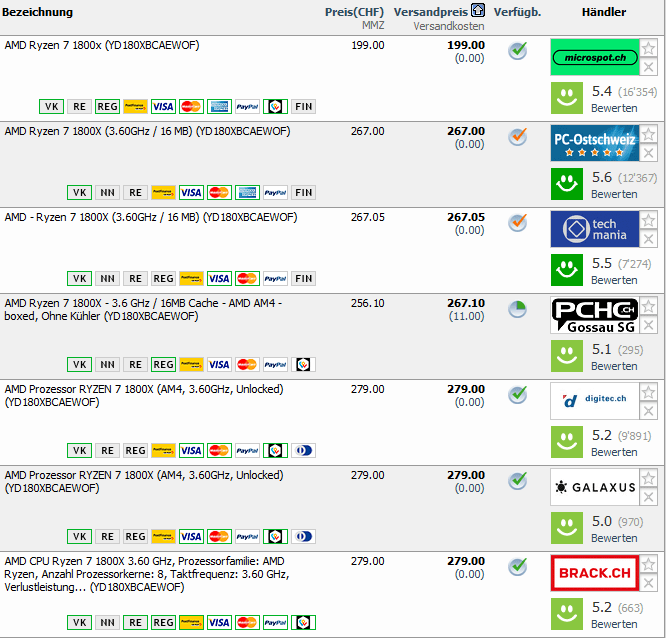
Task: Open the BRACK.CH merchant logo
Action: pos(595,573)
